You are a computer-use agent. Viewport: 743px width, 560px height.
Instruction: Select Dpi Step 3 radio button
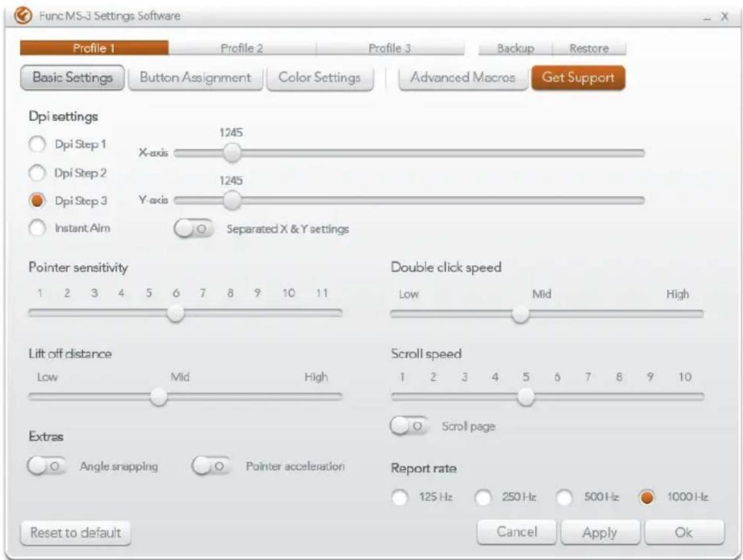[x=37, y=201]
